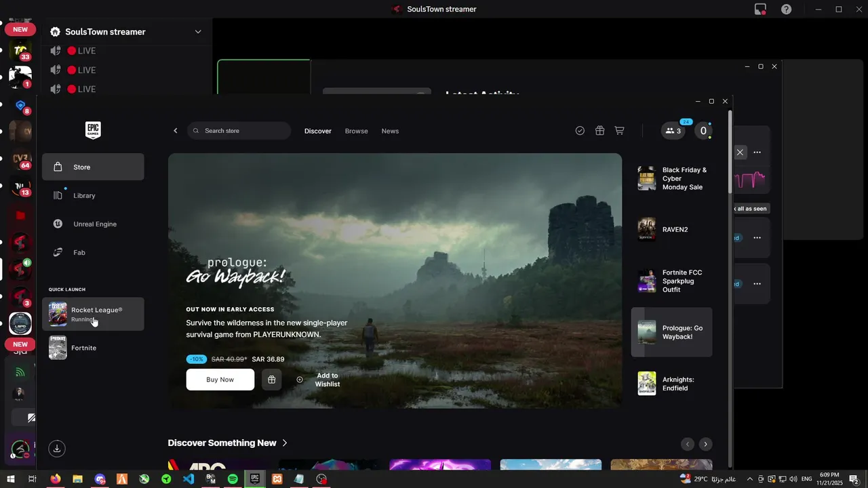Open the 6:09 PM clock and calendar
The image size is (868, 488).
point(829,479)
